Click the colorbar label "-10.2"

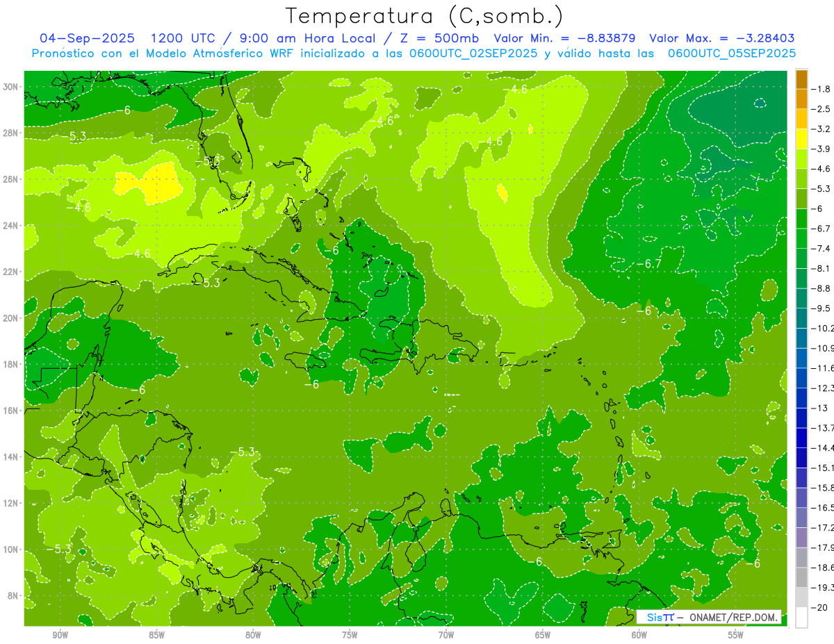tap(822, 328)
